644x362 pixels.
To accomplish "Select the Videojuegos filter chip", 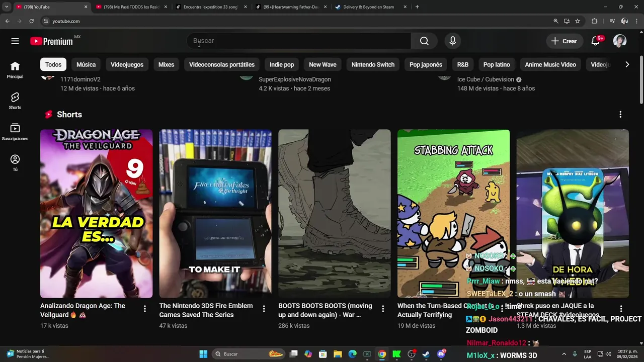I will pyautogui.click(x=127, y=64).
